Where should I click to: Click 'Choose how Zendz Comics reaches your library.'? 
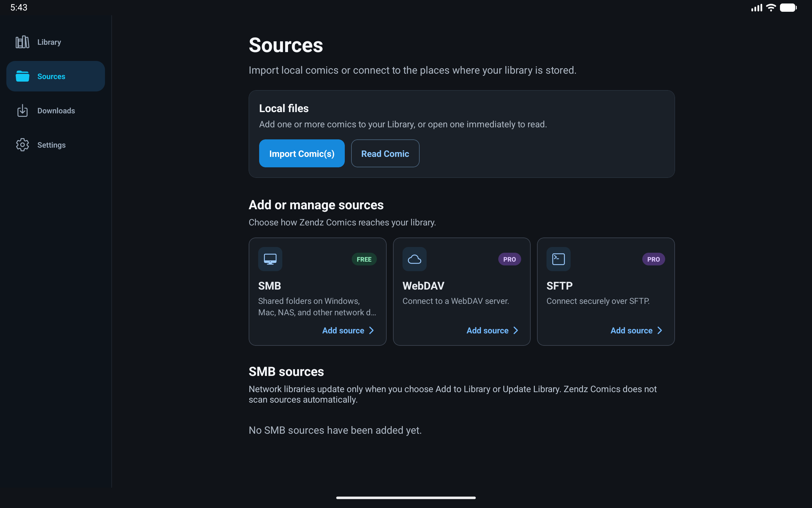(x=342, y=223)
